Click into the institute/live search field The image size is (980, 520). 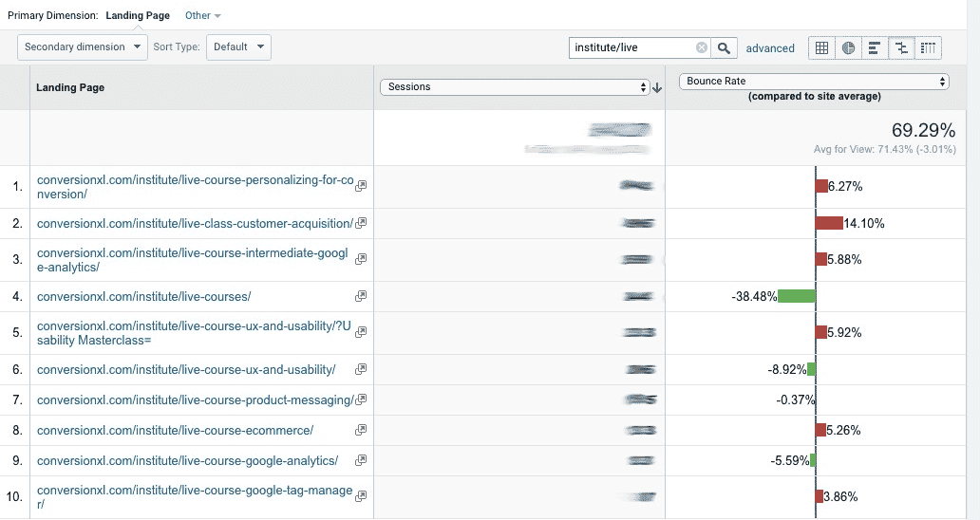[x=632, y=48]
